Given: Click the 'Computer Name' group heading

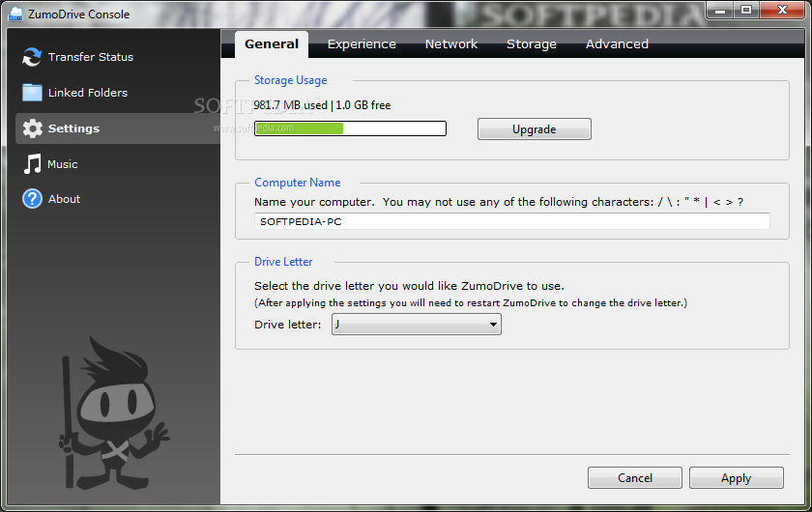Looking at the screenshot, I should click(298, 183).
